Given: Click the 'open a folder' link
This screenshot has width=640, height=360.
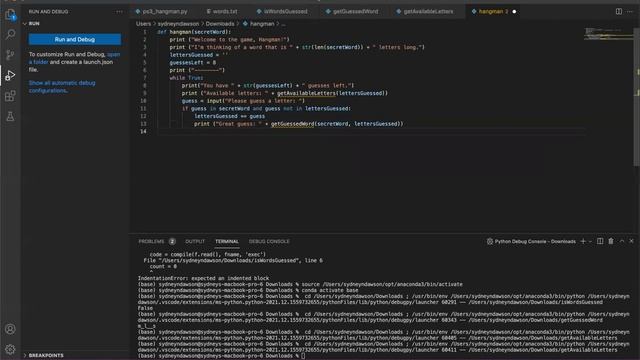Looking at the screenshot, I should (74, 58).
